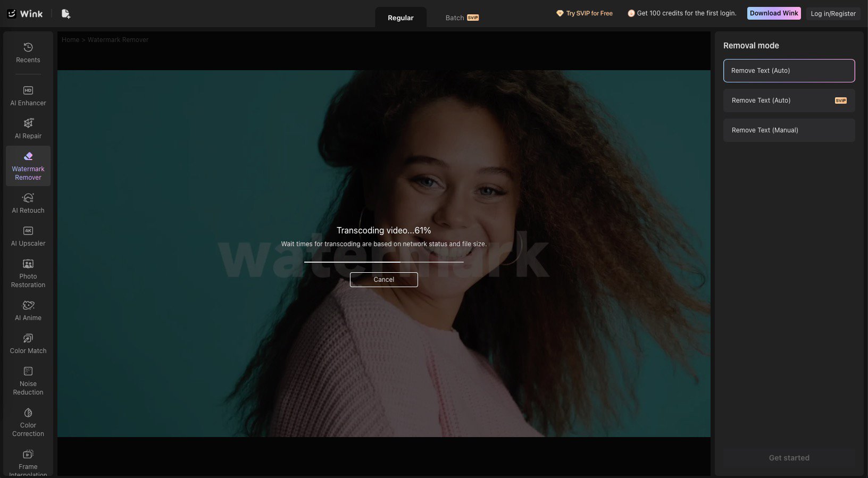Click the diamond icon beside Try SVIP
Image resolution: width=868 pixels, height=478 pixels.
pyautogui.click(x=560, y=13)
